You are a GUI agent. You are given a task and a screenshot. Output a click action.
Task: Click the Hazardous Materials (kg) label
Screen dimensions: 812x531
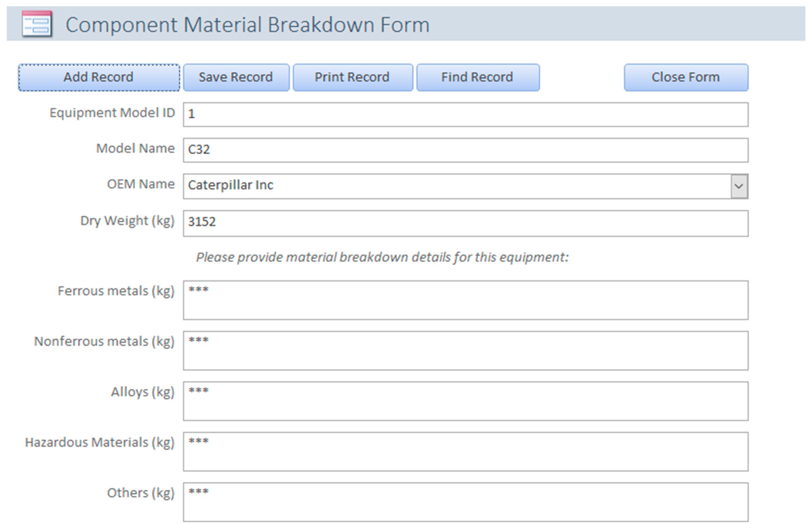click(100, 442)
